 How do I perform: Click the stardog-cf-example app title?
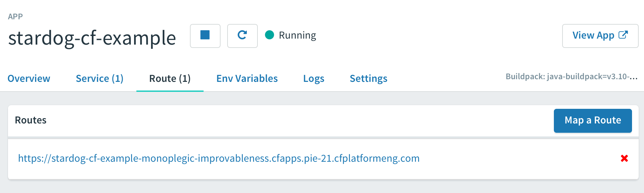pos(92,38)
